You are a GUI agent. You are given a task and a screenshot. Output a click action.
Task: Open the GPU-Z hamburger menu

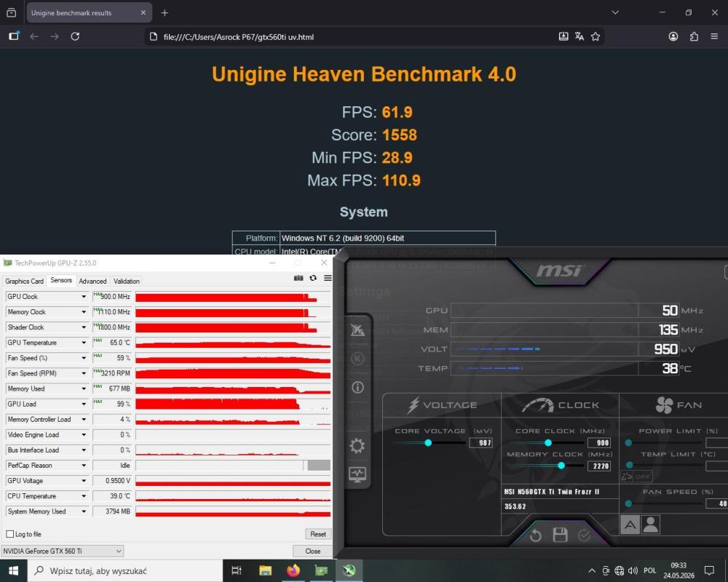(328, 278)
